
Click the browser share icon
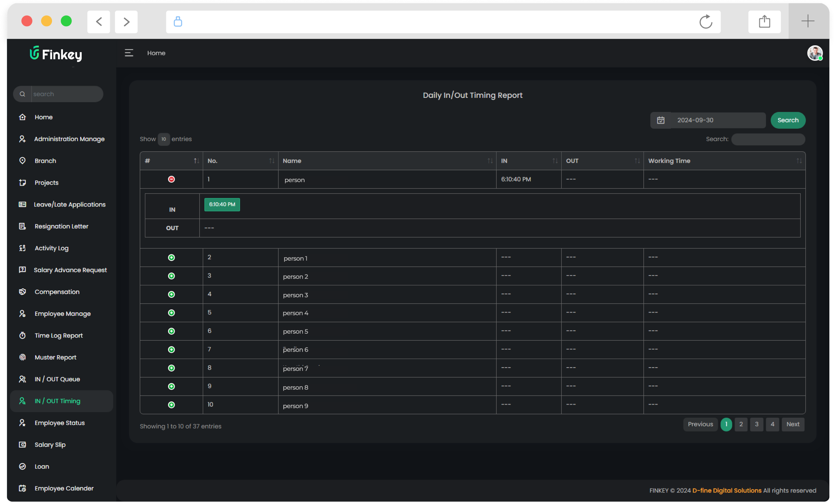click(764, 22)
